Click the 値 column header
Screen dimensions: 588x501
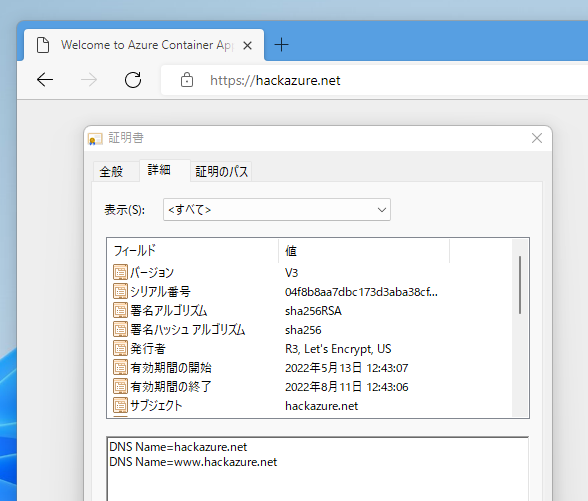tap(364, 250)
